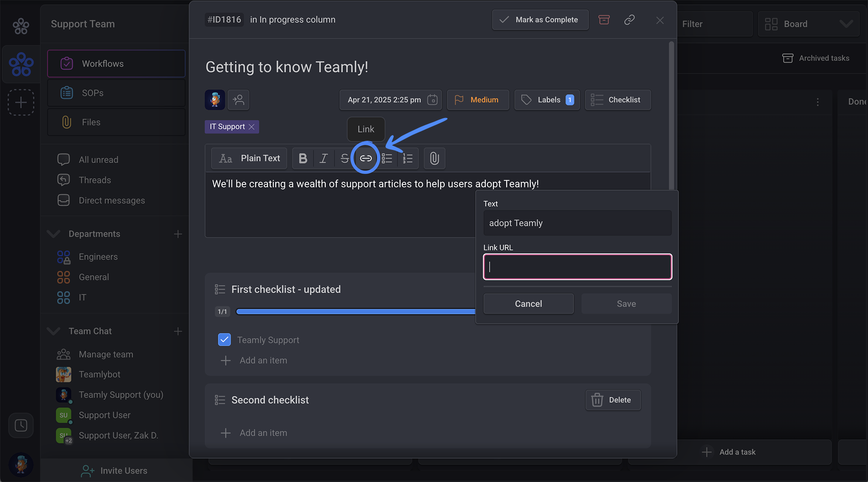868x482 pixels.
Task: Insert a bulleted list
Action: [387, 158]
